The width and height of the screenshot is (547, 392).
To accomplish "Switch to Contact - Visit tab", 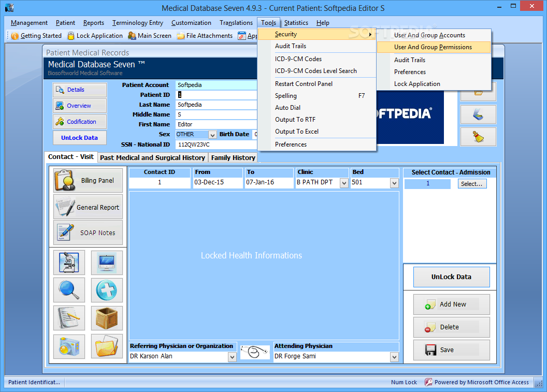I will tap(71, 157).
